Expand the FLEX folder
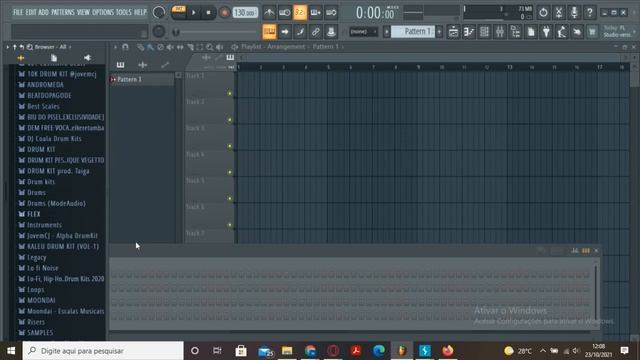 (33, 214)
